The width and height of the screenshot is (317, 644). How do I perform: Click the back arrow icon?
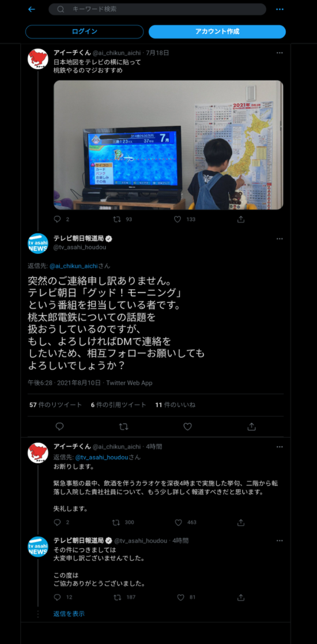click(32, 9)
